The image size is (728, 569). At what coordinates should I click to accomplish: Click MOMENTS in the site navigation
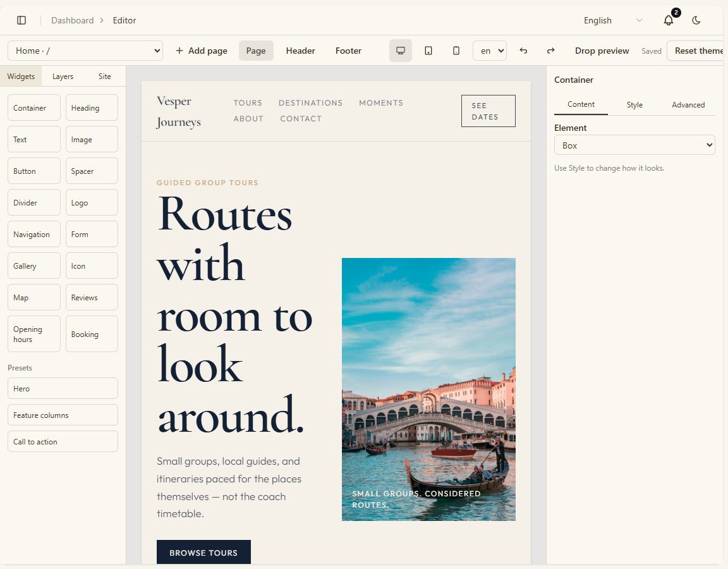pyautogui.click(x=380, y=102)
